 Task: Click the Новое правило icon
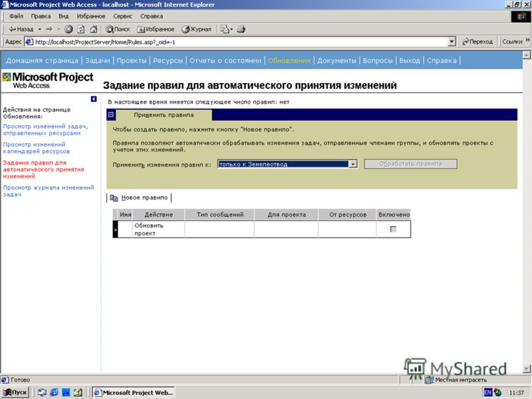[114, 198]
